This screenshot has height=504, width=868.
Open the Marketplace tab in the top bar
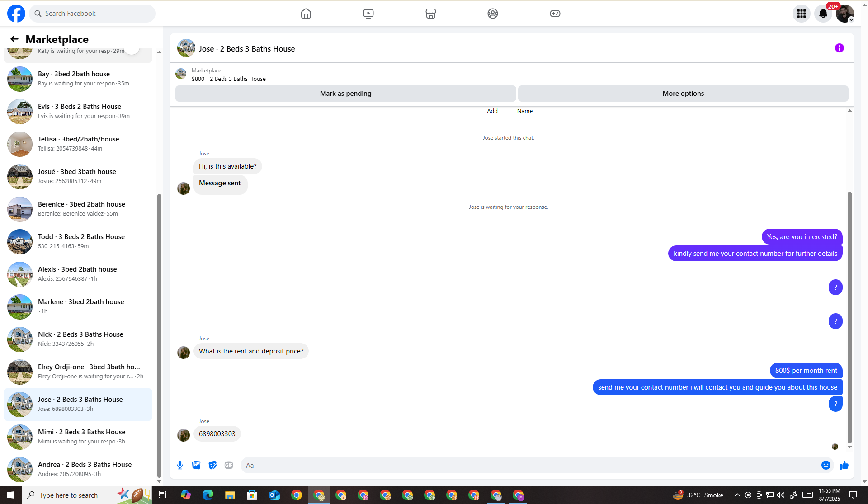(430, 14)
